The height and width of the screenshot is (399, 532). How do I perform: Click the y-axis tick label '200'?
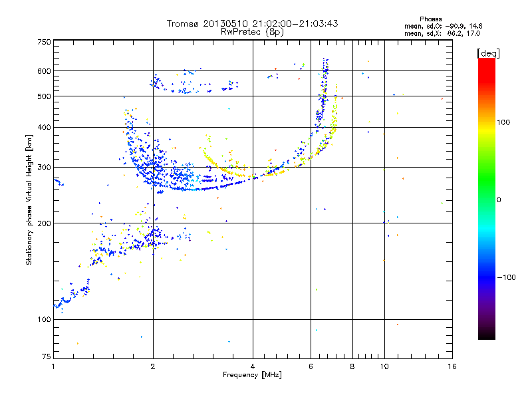pos(44,223)
